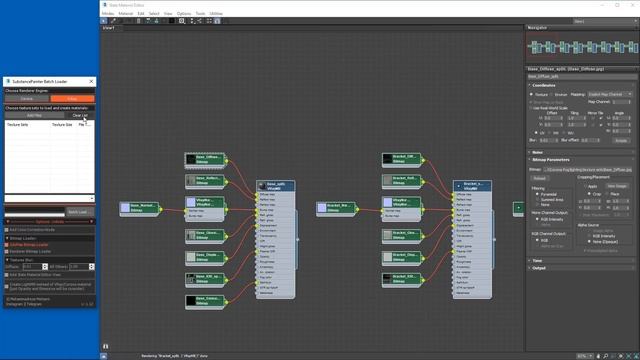This screenshot has height=360, width=640.
Task: Switch to the View1 tab
Action: pyautogui.click(x=109, y=28)
